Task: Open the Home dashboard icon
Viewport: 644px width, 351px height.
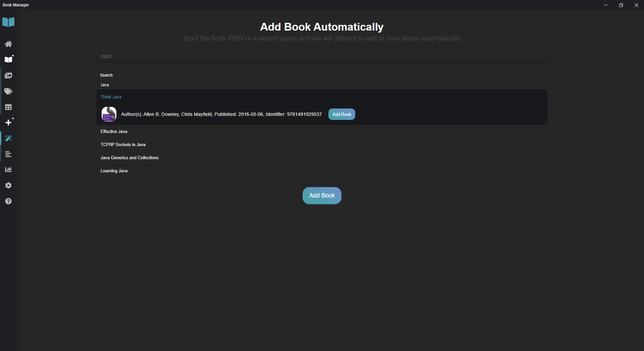Action: click(x=8, y=44)
